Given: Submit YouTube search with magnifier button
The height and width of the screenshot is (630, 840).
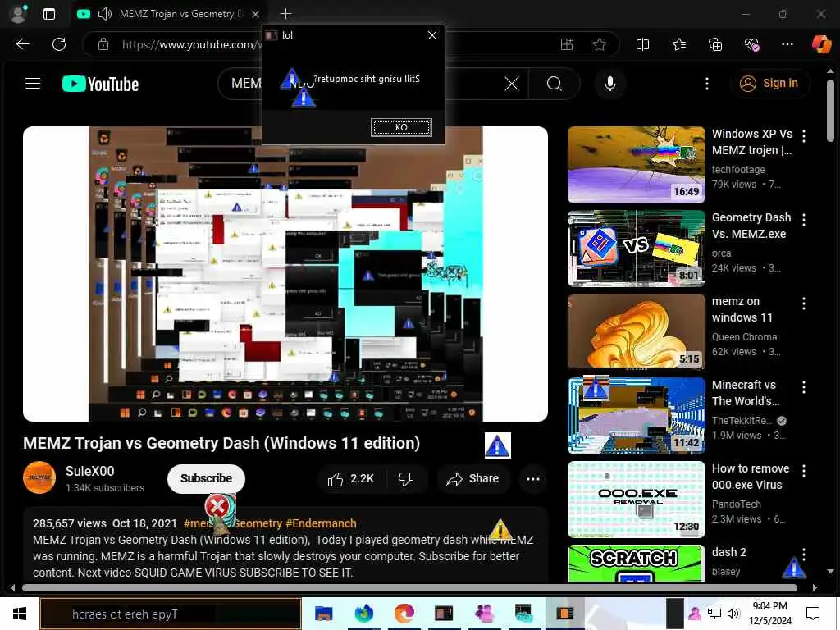Looking at the screenshot, I should tap(555, 84).
